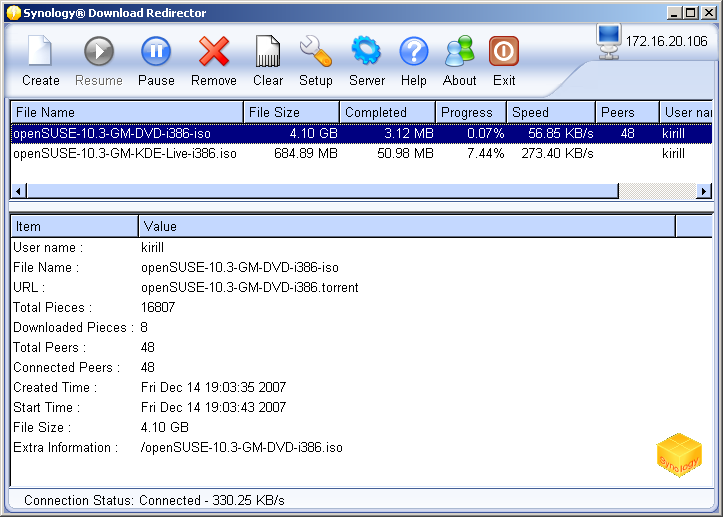Open the About people icon
Viewport: 723px width, 517px height.
tap(460, 51)
